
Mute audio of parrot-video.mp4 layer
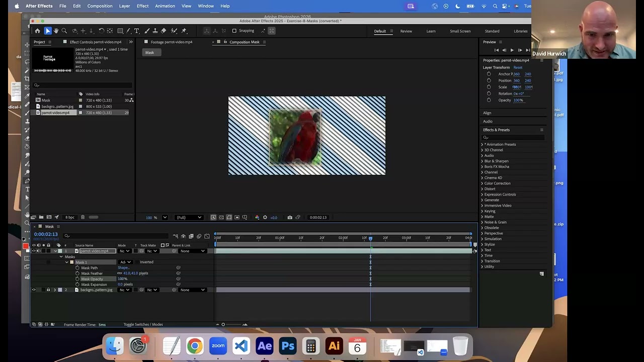pos(38,251)
